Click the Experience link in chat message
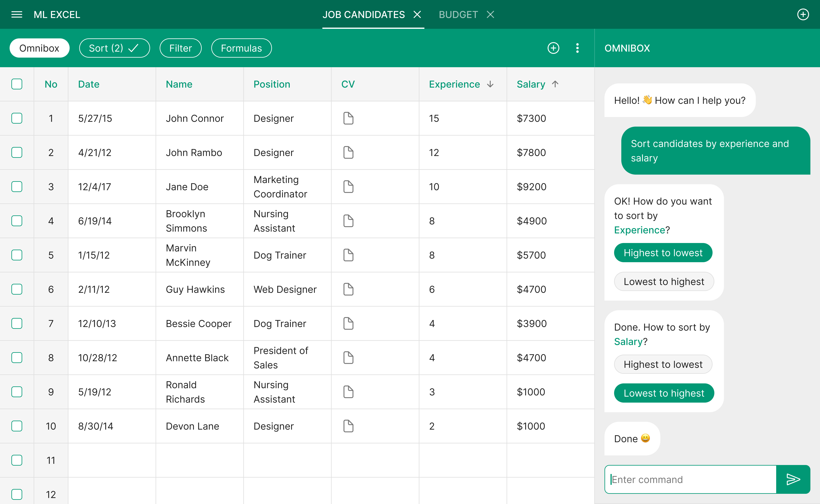Viewport: 820px width, 504px height. point(640,230)
